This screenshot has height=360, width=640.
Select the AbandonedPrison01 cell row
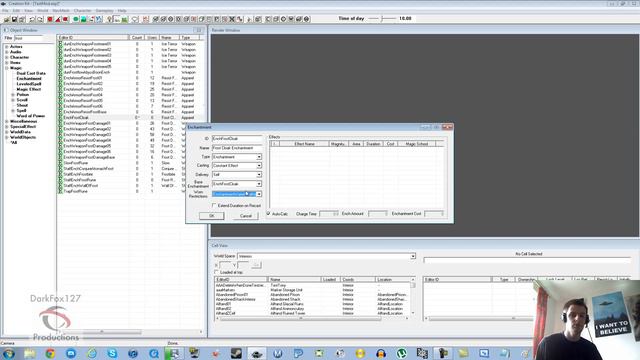tap(313, 295)
